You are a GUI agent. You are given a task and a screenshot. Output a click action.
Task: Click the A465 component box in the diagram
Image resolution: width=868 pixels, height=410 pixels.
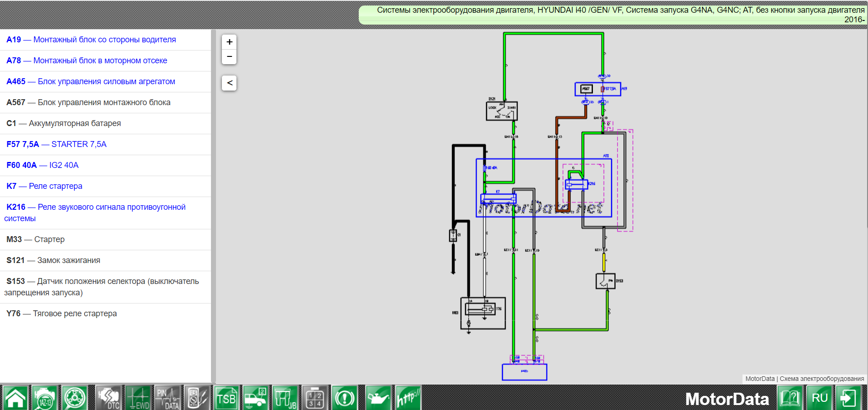pyautogui.click(x=524, y=372)
